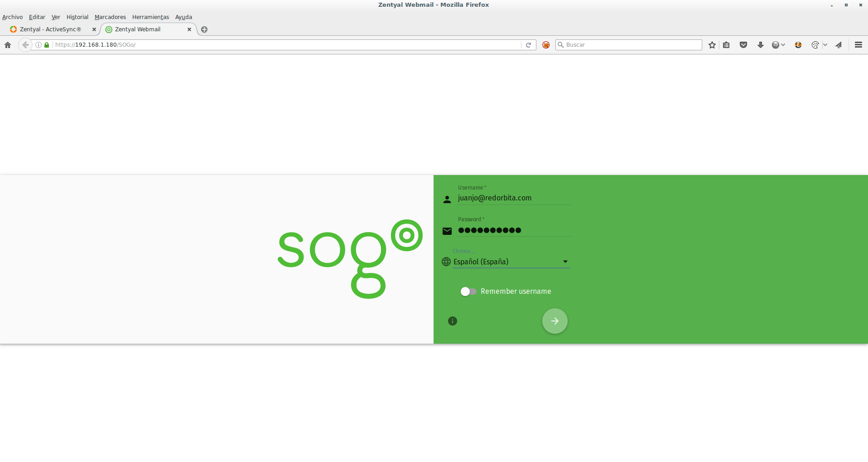The height and width of the screenshot is (462, 868).
Task: Focus the Password input field
Action: click(514, 230)
